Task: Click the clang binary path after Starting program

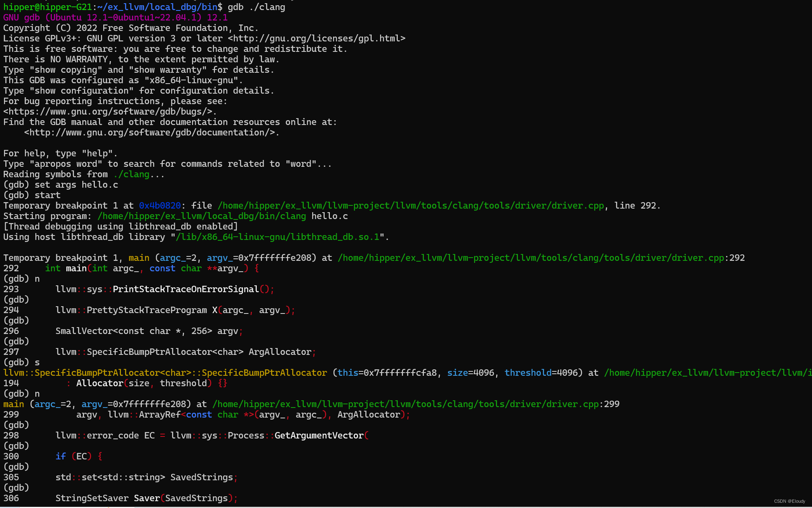Action: click(x=201, y=216)
